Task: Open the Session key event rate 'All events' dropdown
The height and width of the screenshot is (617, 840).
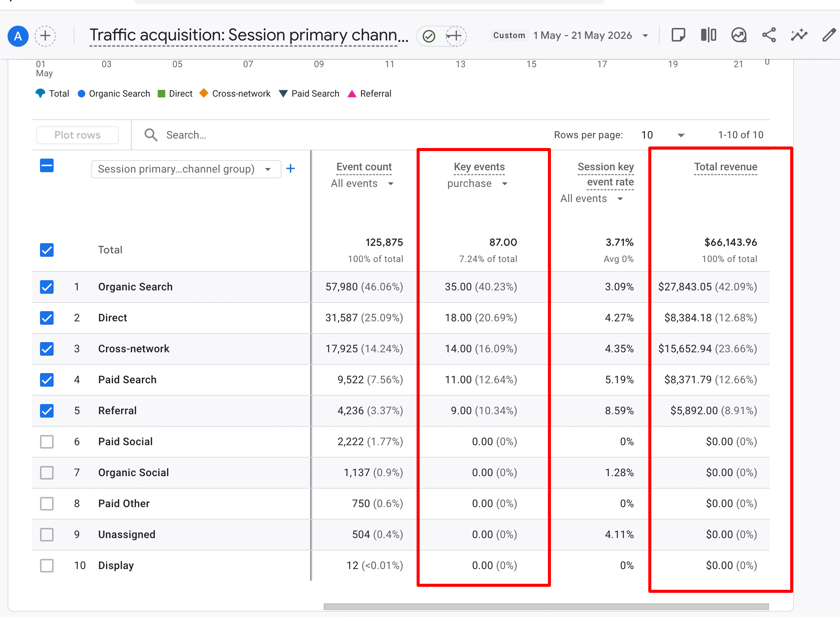Action: click(x=592, y=199)
